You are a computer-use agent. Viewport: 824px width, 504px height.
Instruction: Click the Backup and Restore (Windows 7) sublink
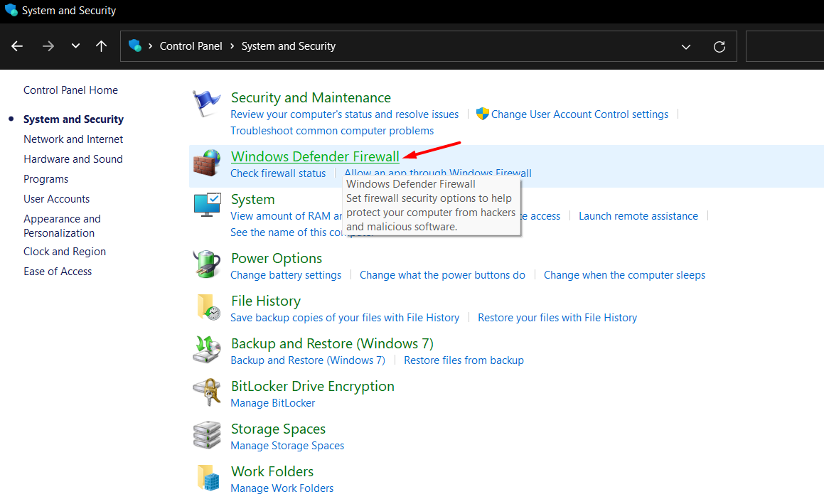(x=308, y=360)
